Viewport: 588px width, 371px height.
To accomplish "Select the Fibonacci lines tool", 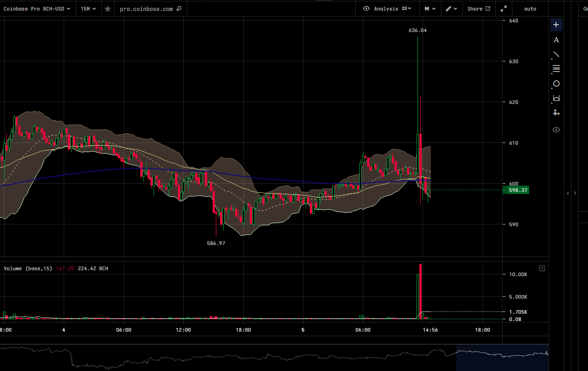I will pyautogui.click(x=556, y=69).
